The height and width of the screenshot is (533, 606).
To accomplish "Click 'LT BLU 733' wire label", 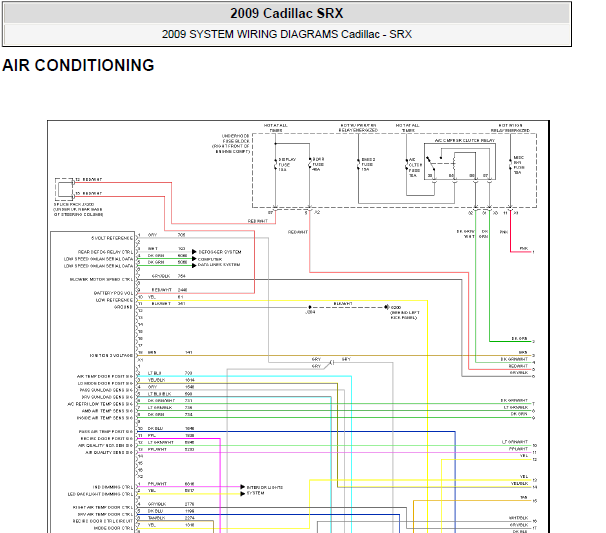I will click(170, 373).
